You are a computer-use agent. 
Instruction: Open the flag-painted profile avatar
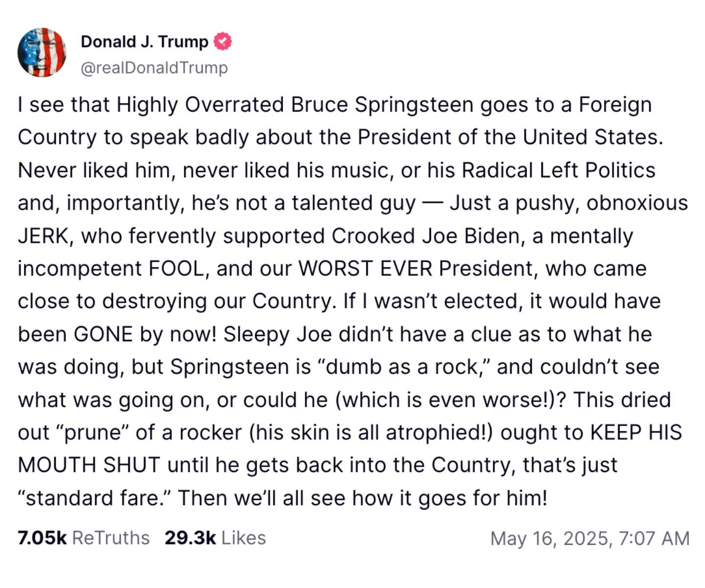point(42,52)
